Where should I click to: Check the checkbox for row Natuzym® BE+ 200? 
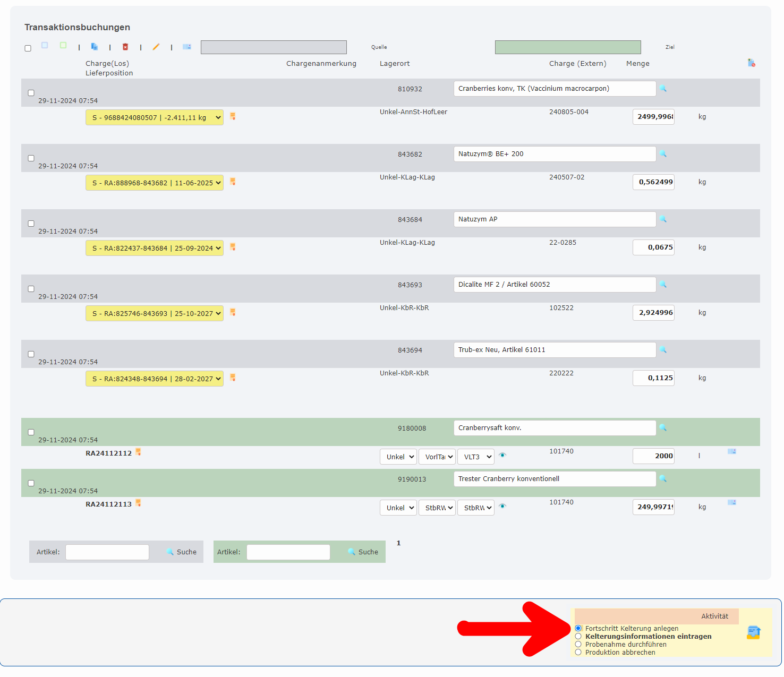coord(31,158)
